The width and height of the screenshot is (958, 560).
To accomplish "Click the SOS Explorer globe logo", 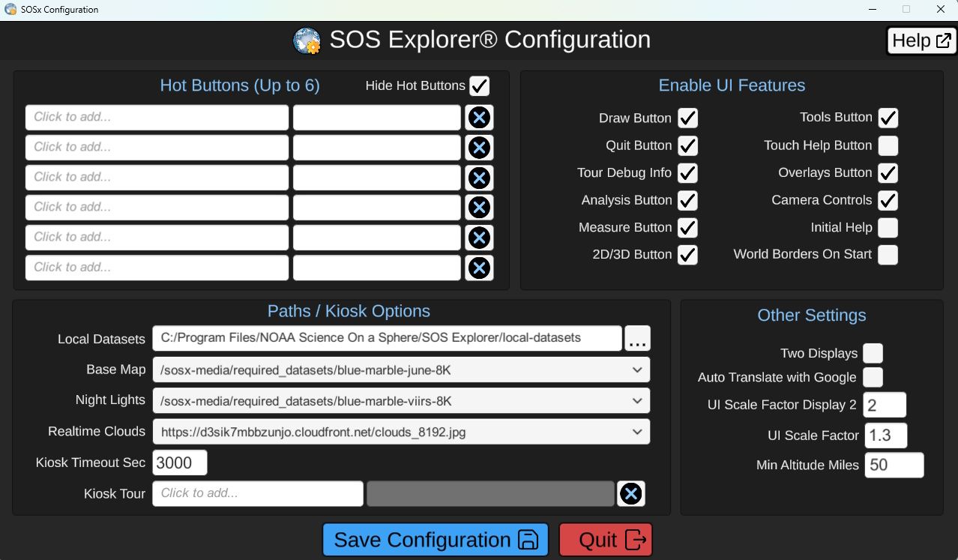I will coord(307,40).
